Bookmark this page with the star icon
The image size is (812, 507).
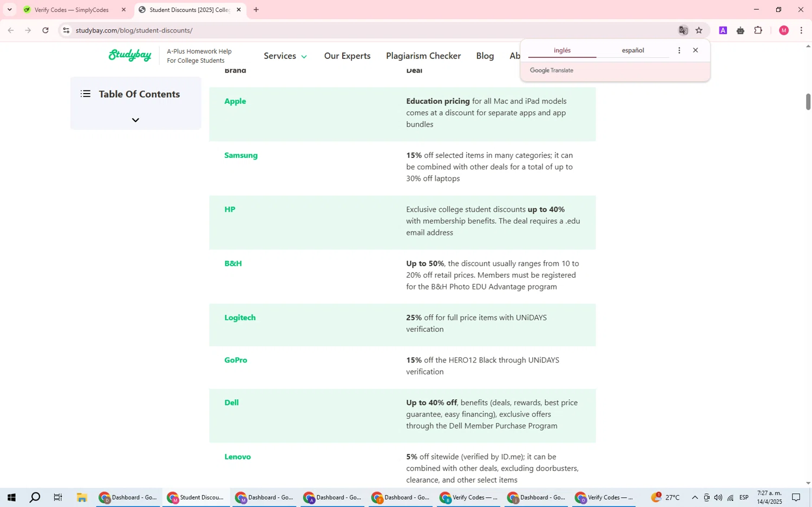[x=699, y=30]
